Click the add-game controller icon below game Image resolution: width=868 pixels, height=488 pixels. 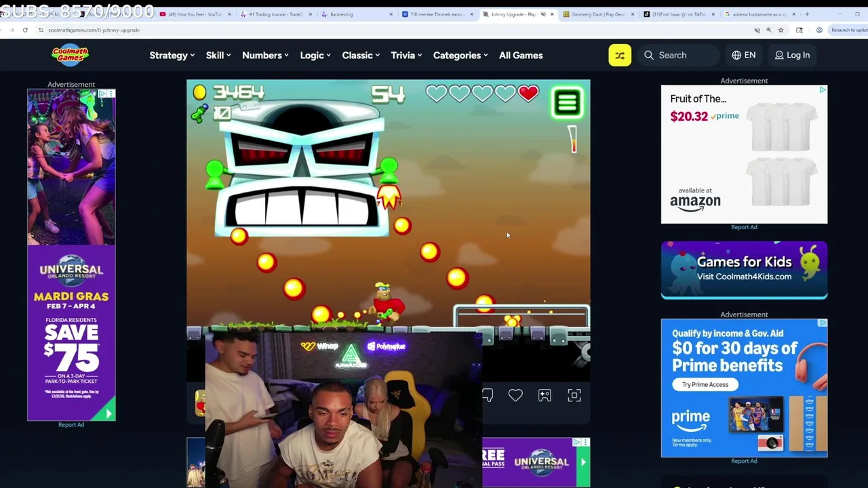coord(545,395)
